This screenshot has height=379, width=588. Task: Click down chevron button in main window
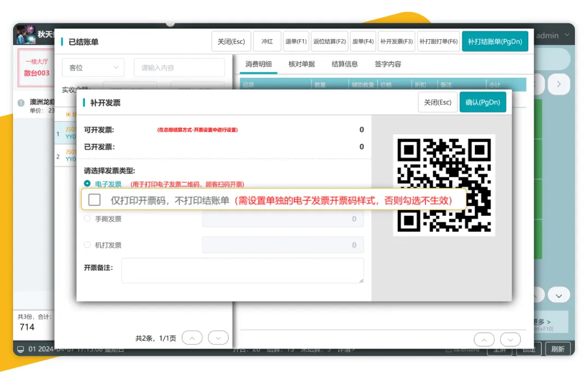click(x=559, y=295)
